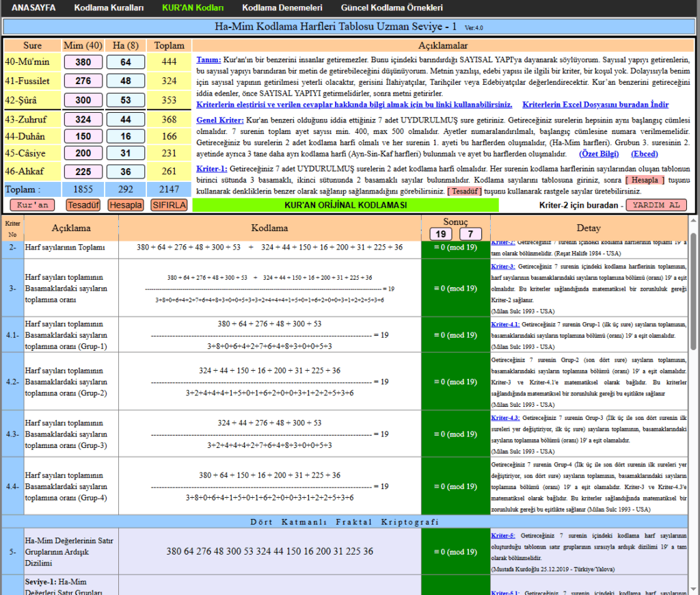Open the Kriter-4.3 detail link
The width and height of the screenshot is (700, 595).
505,418
